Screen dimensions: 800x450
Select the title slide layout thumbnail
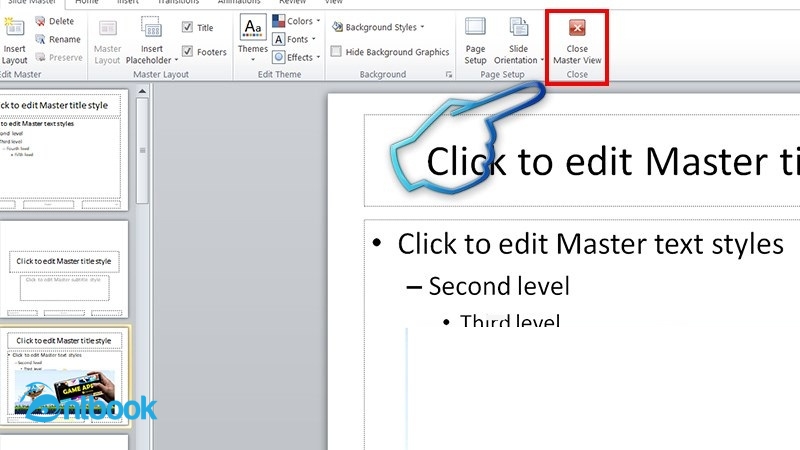[64, 269]
